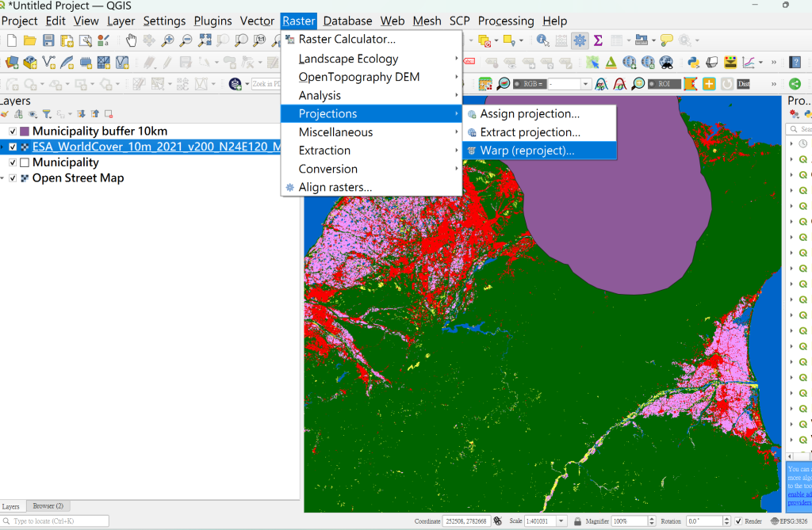
Task: Toggle visibility of Municipality buffer 10km layer
Action: coord(13,132)
